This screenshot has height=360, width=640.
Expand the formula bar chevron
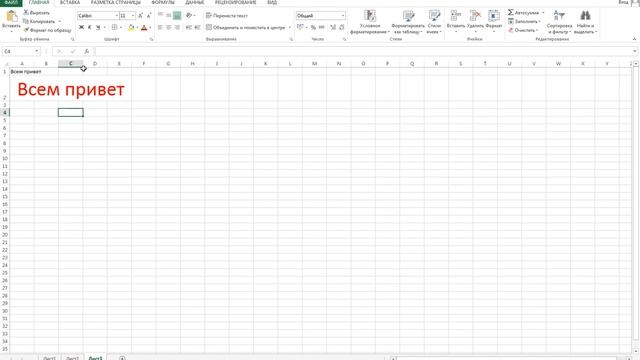[x=635, y=51]
